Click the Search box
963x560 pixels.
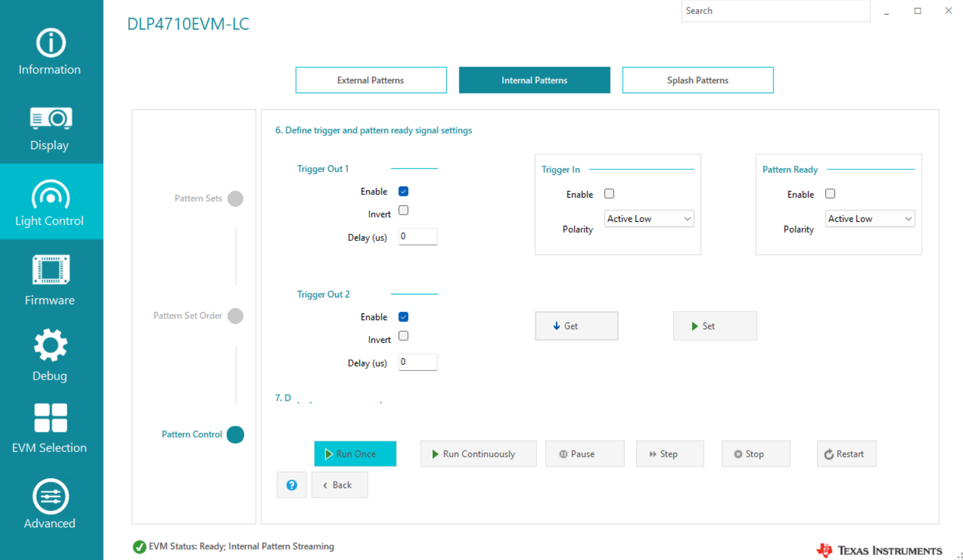(x=776, y=11)
